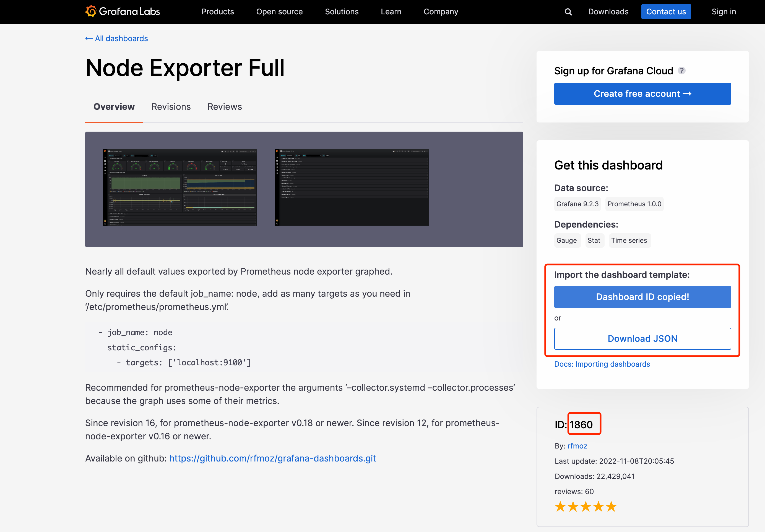The height and width of the screenshot is (532, 765).
Task: Click the five-star rating icons
Action: [x=586, y=507]
